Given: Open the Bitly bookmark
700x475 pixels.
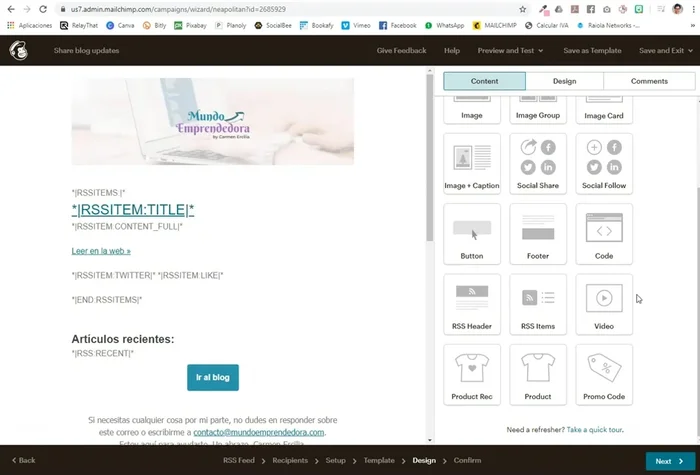Looking at the screenshot, I should point(154,25).
